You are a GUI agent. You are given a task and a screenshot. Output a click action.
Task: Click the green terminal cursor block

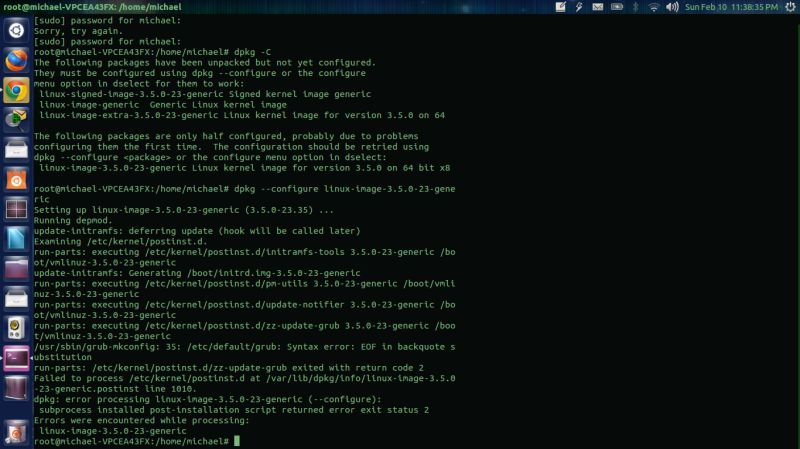[237, 441]
